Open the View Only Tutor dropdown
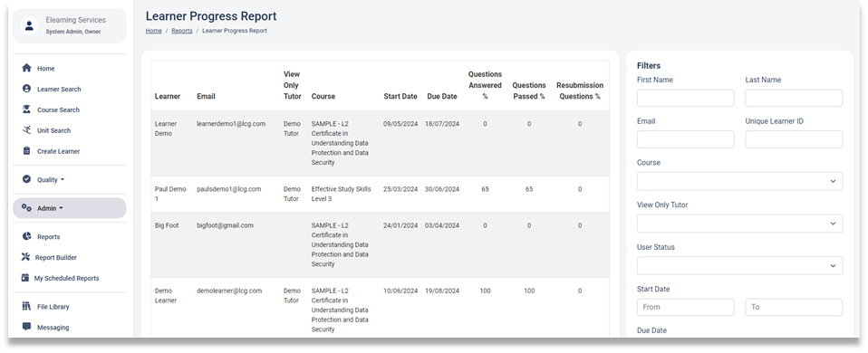Viewport: 868px width, 353px height. click(739, 224)
